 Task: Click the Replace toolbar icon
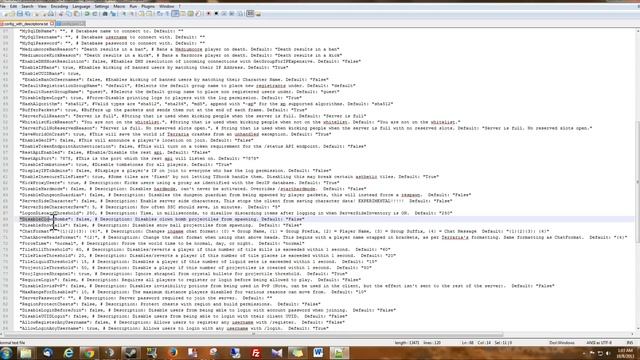pos(113,14)
